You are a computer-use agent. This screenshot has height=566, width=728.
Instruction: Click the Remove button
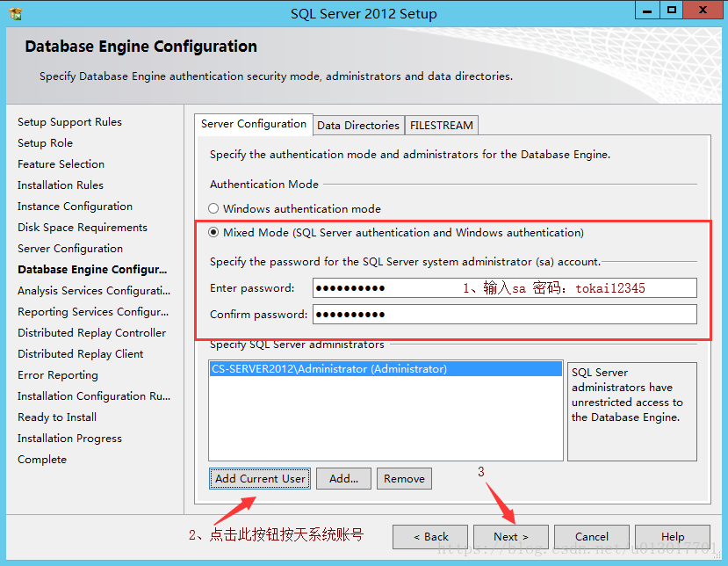point(404,479)
